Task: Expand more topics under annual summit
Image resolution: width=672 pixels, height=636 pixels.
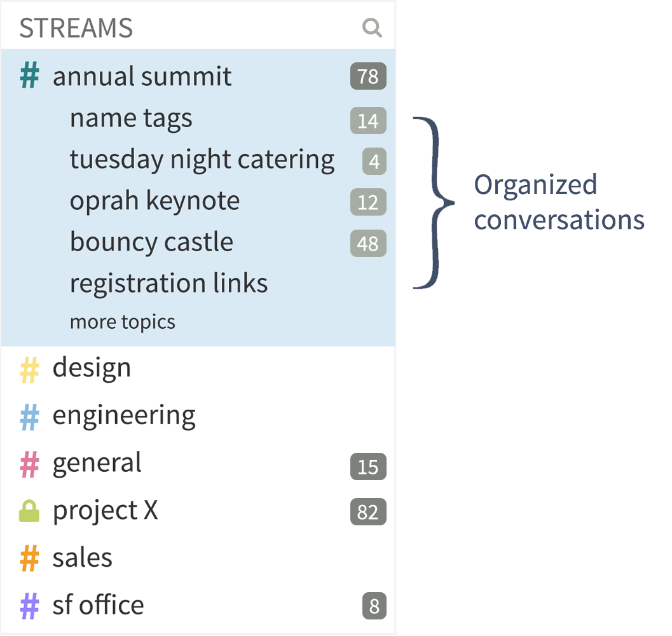Action: pos(122,321)
